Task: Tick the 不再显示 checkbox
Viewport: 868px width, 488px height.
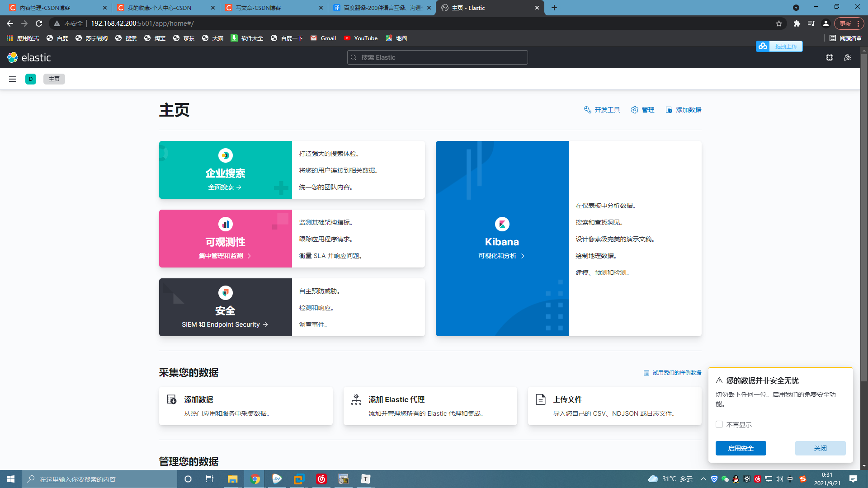Action: coord(719,424)
